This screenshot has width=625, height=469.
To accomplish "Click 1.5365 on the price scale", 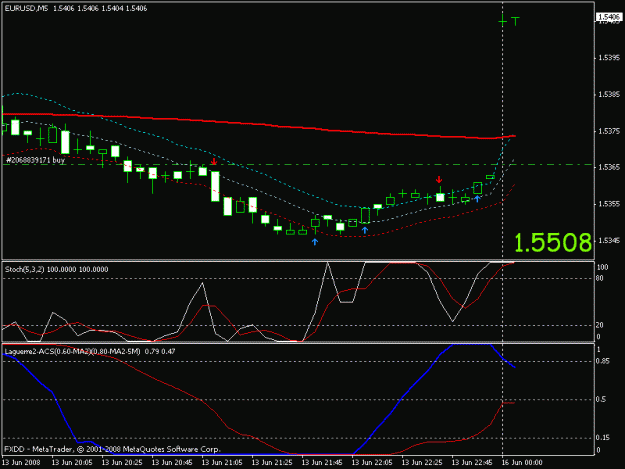I will [x=609, y=167].
